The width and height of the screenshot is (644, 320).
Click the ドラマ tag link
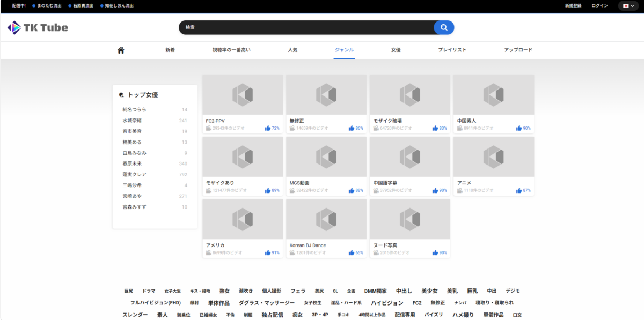pyautogui.click(x=149, y=291)
